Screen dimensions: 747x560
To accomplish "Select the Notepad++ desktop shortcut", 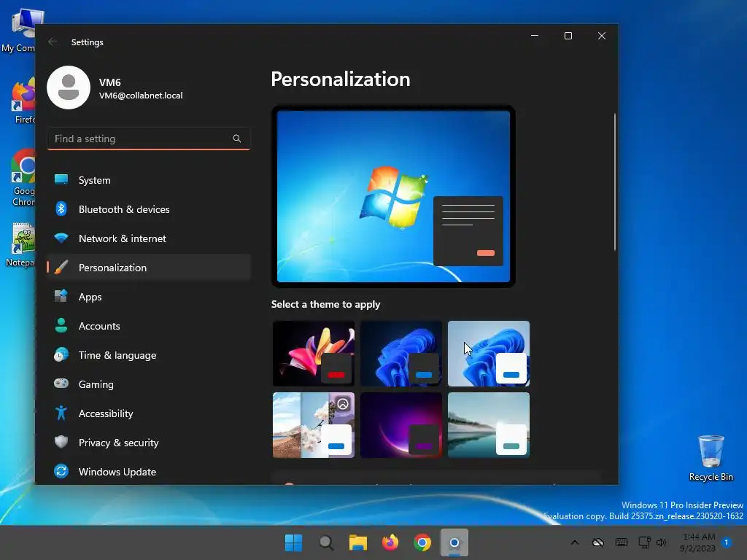I will [19, 245].
